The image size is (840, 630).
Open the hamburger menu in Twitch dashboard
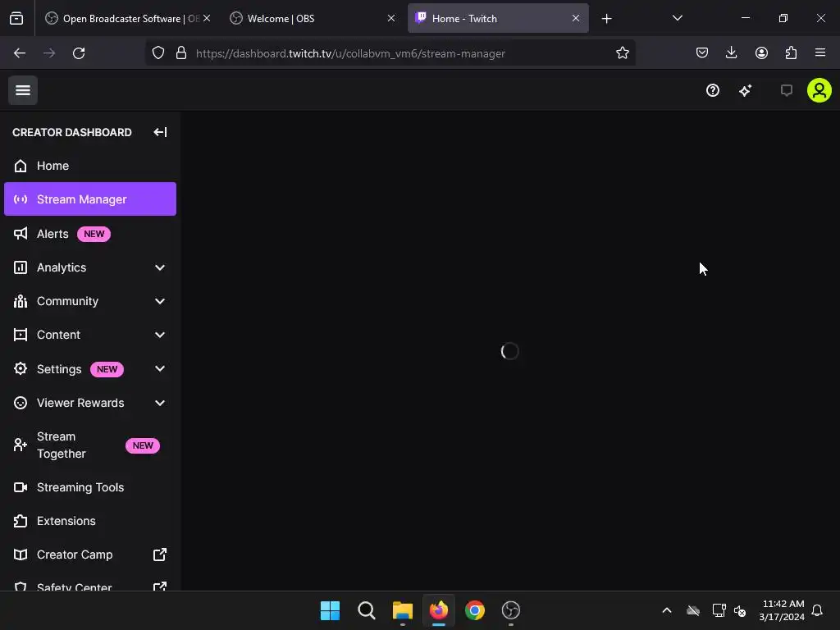click(x=22, y=90)
